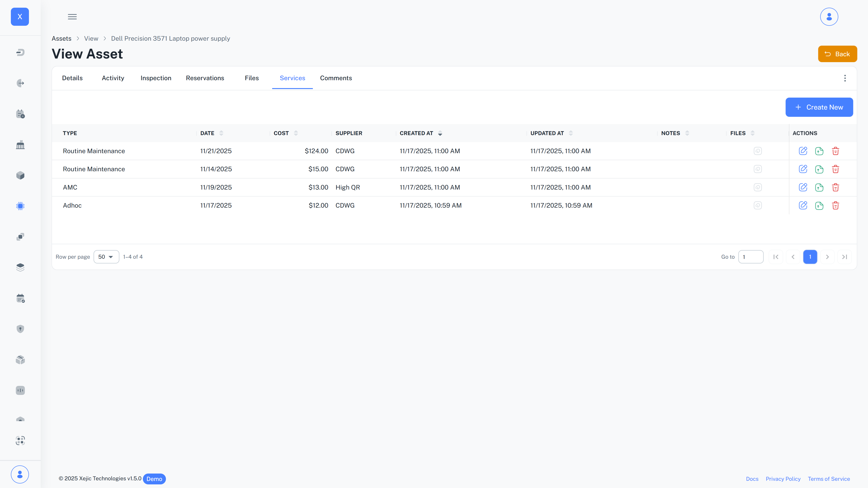This screenshot has width=868, height=488.
Task: Sort table by Date column
Action: click(221, 133)
